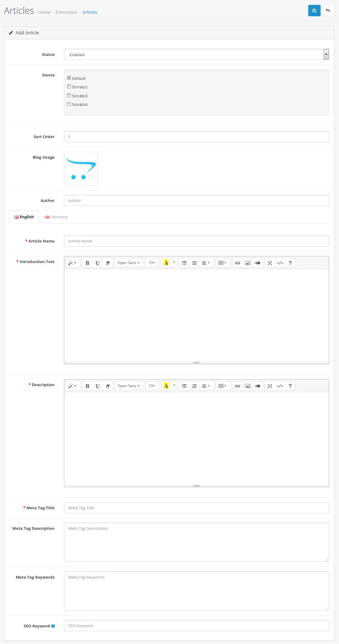339x644 pixels.
Task: Click the blue Save button
Action: point(314,10)
